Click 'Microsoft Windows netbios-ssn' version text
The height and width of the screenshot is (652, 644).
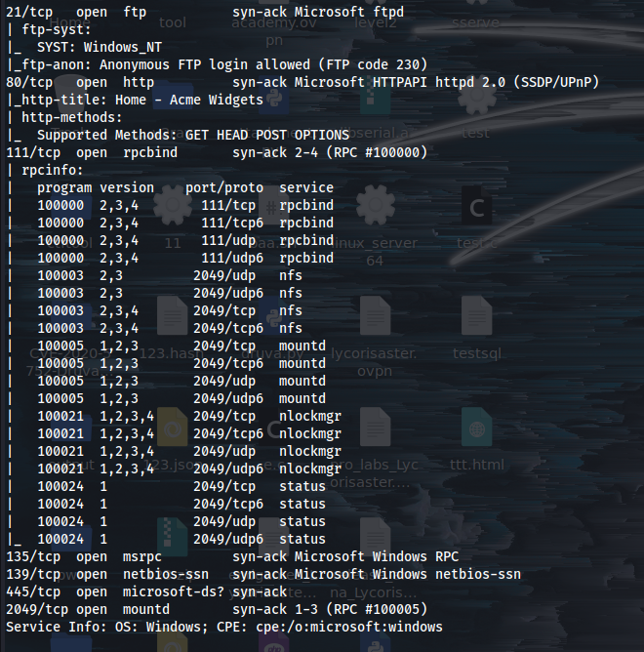click(x=408, y=574)
